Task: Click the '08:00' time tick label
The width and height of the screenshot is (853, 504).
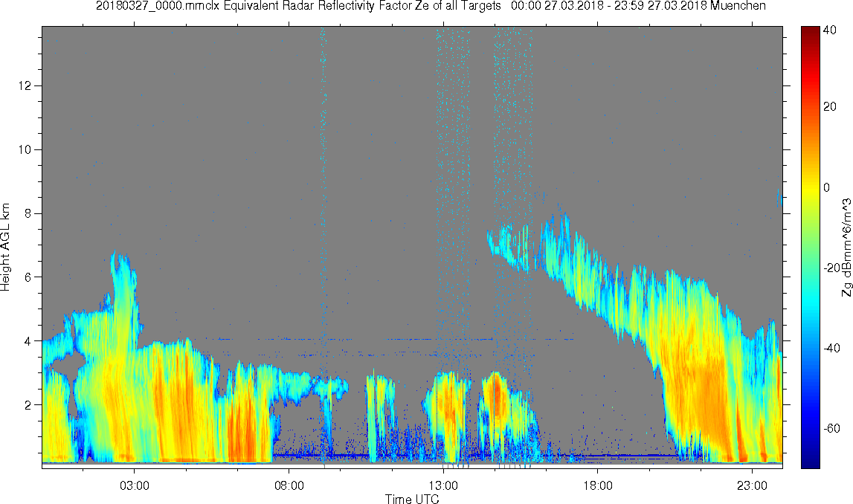Action: [x=289, y=485]
